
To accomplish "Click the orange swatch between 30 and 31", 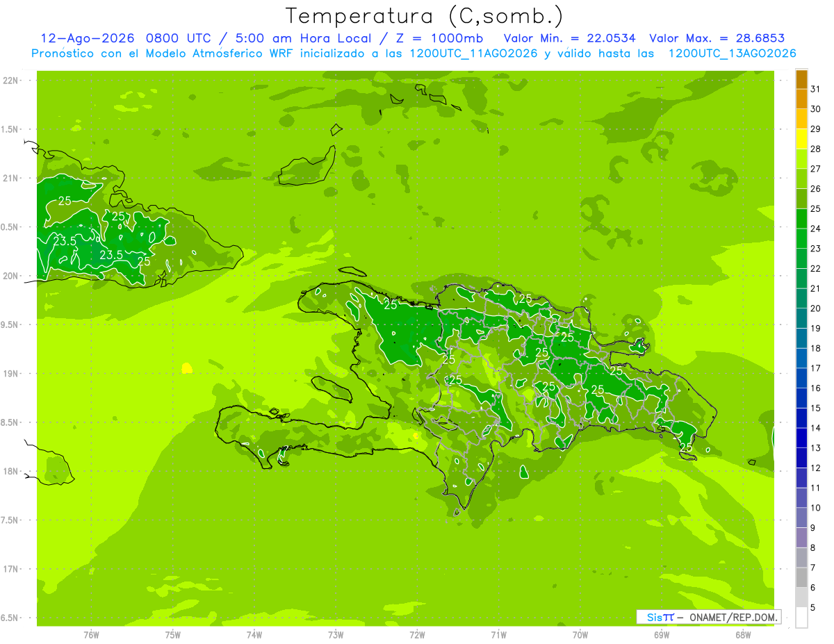I will [801, 99].
